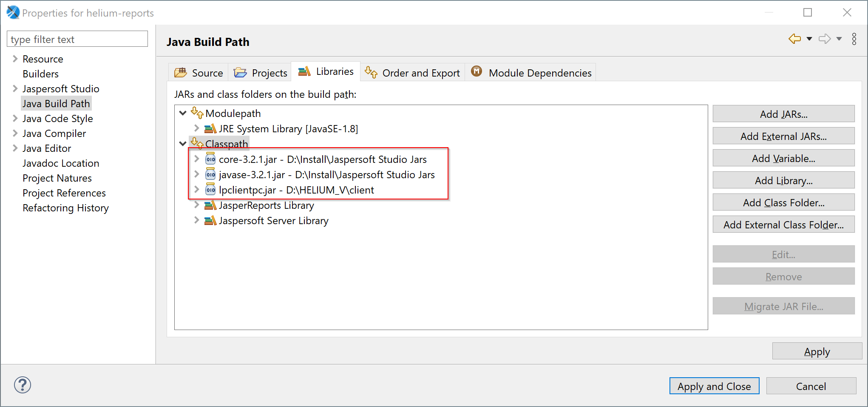Switch to the Order and Export tab

(x=413, y=73)
